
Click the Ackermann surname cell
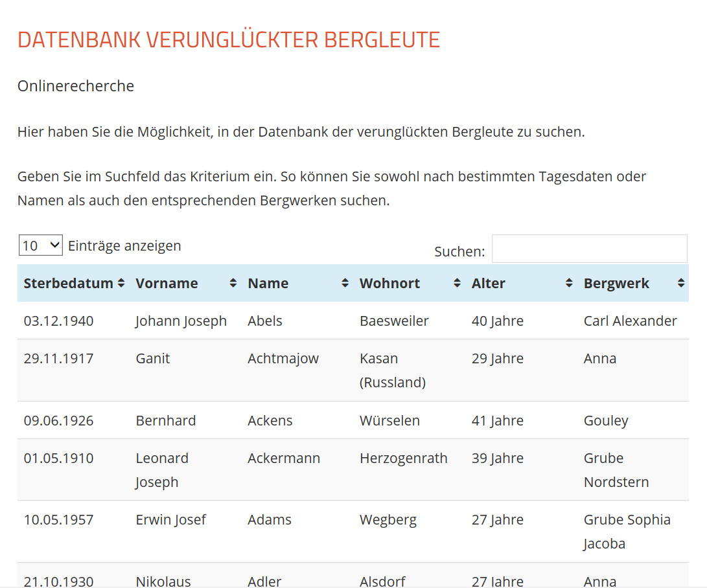[284, 458]
